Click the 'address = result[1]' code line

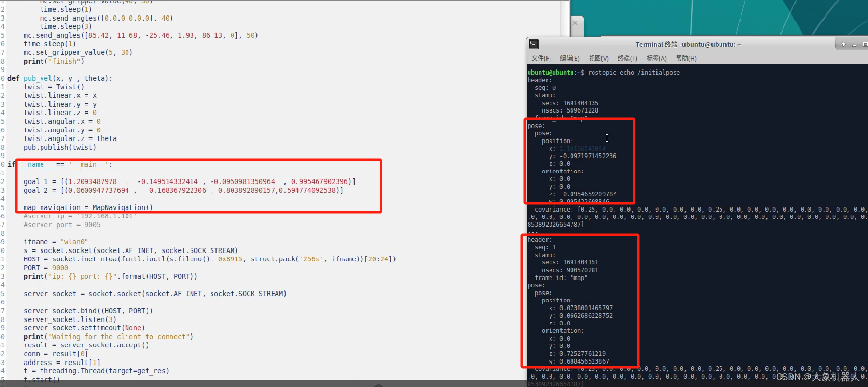pos(62,363)
